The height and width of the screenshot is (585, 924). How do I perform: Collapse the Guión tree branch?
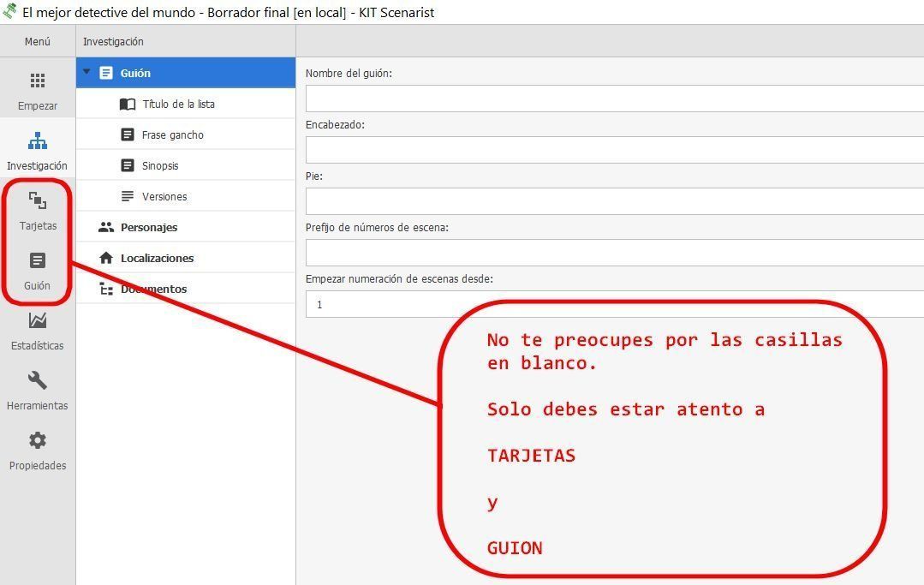click(x=88, y=72)
